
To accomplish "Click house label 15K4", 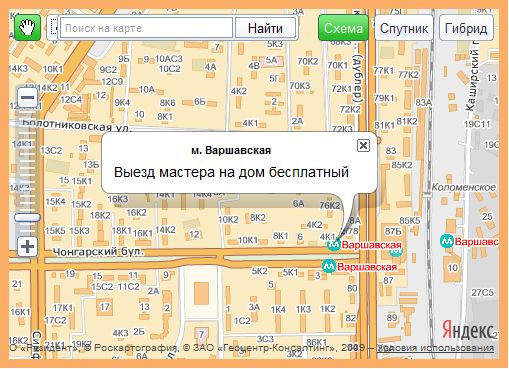I will click(x=56, y=201).
